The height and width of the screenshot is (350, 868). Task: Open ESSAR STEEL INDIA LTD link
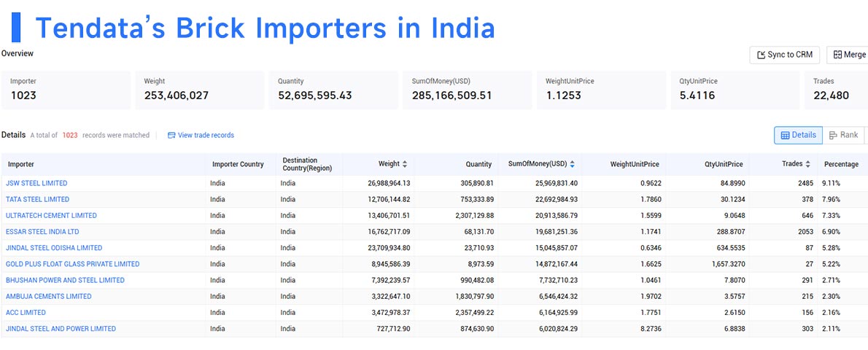pyautogui.click(x=42, y=231)
